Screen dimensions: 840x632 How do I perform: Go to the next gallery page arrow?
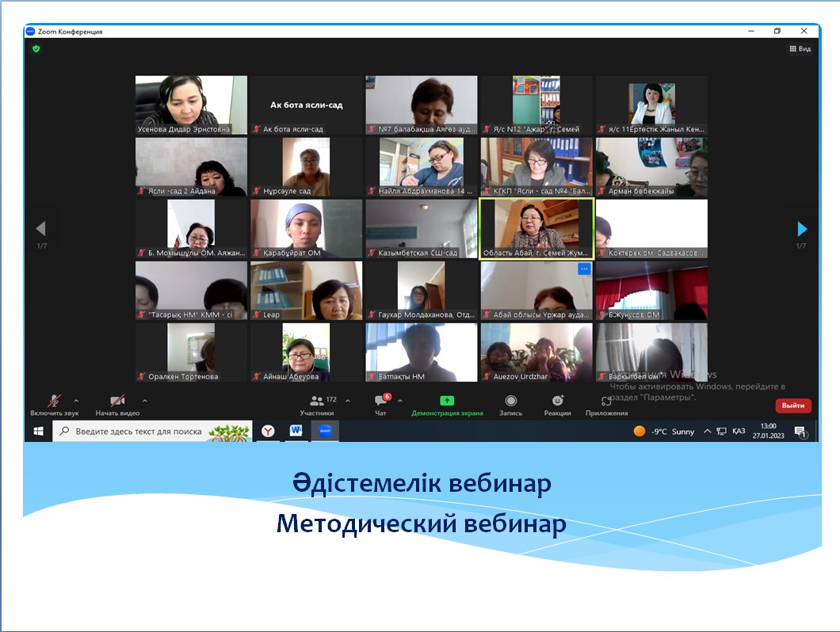tap(801, 229)
